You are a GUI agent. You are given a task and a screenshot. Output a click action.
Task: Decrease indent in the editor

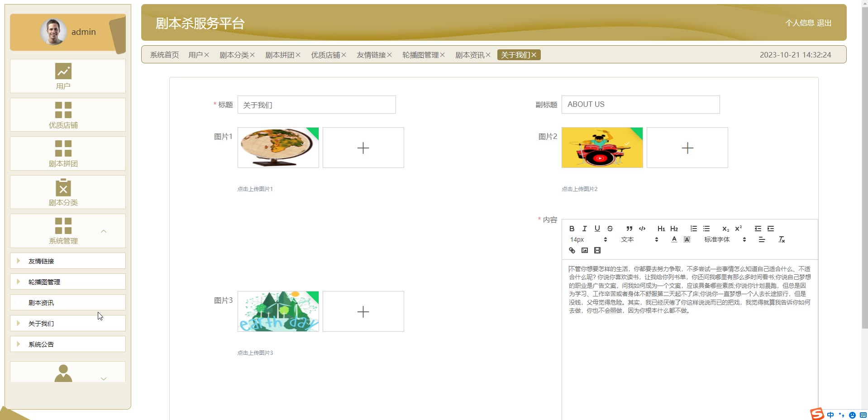[x=758, y=229]
